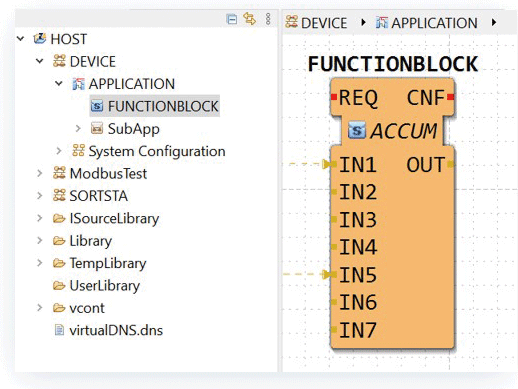Click the DEVICE tree node icon
Viewport: 518px width, 389px height.
coord(59,61)
